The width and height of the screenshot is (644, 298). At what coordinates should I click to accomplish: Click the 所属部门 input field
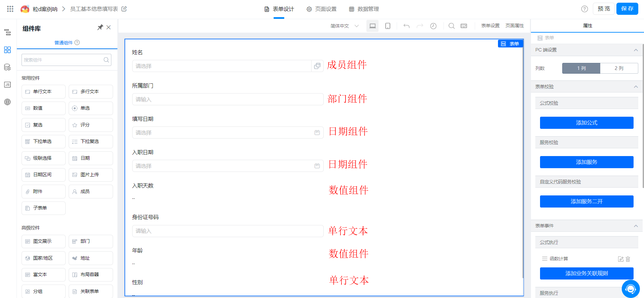[228, 99]
